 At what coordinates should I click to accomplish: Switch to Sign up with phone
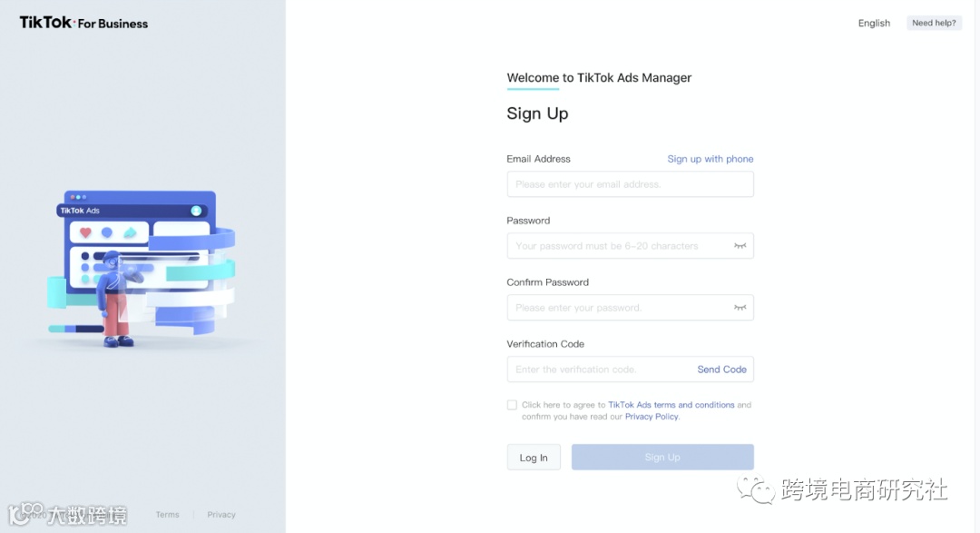pos(710,159)
